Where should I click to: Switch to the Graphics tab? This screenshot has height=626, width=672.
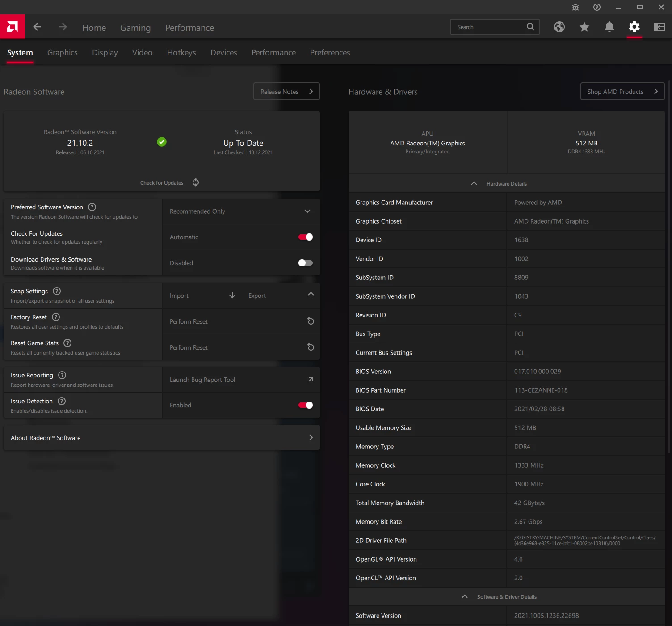tap(63, 52)
